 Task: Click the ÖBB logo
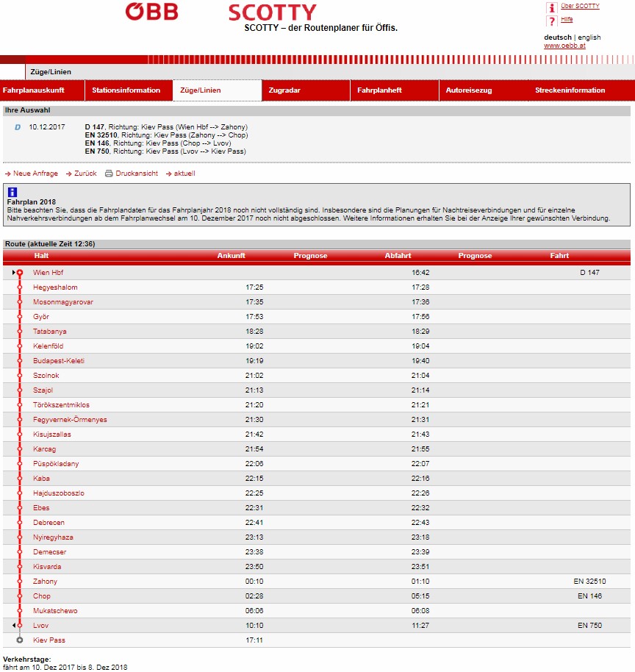point(151,12)
